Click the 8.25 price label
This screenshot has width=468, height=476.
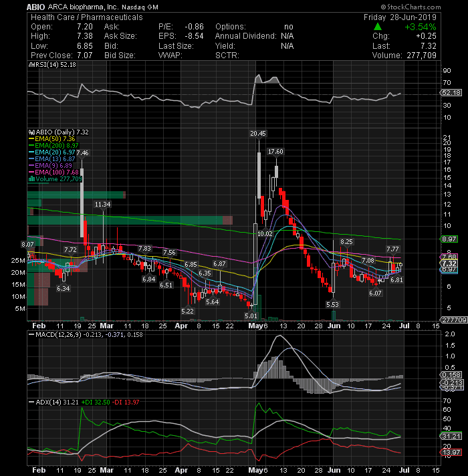click(346, 241)
